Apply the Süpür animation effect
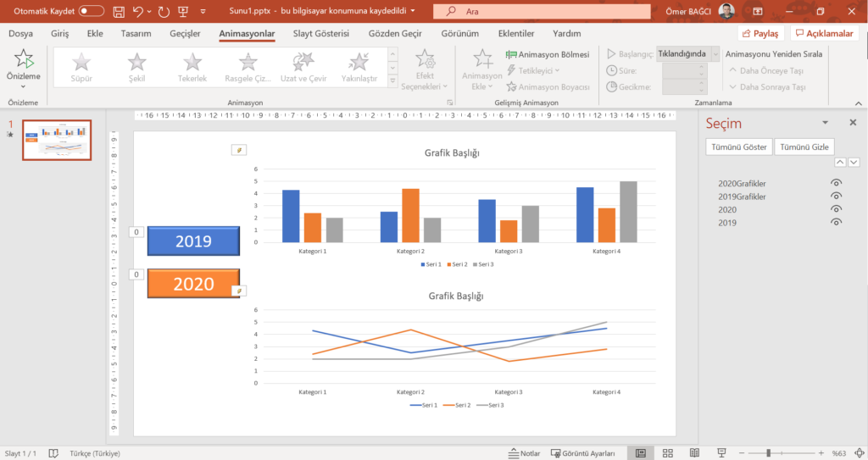The height and width of the screenshot is (460, 868). pos(81,68)
